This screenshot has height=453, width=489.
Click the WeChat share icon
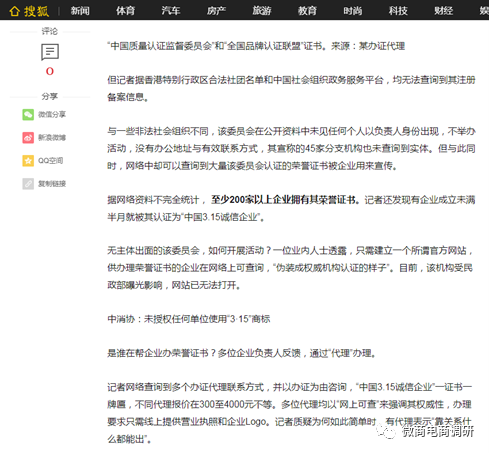(x=28, y=114)
